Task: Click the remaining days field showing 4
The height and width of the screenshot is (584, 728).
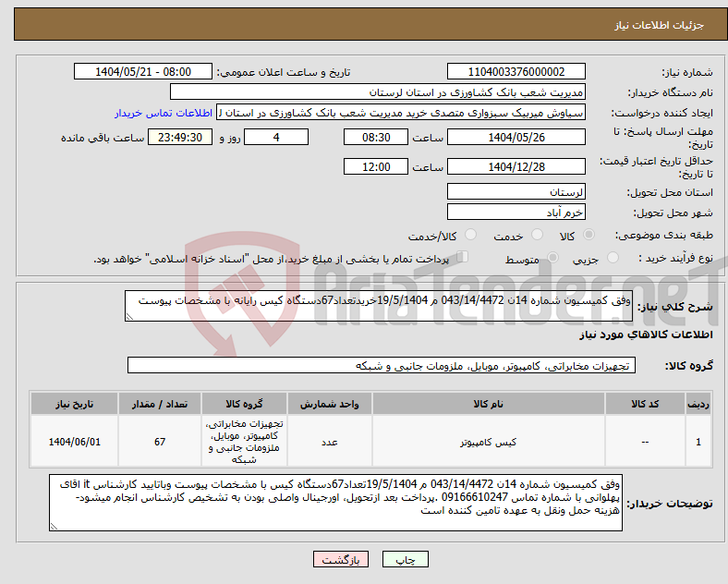Action: [x=276, y=137]
